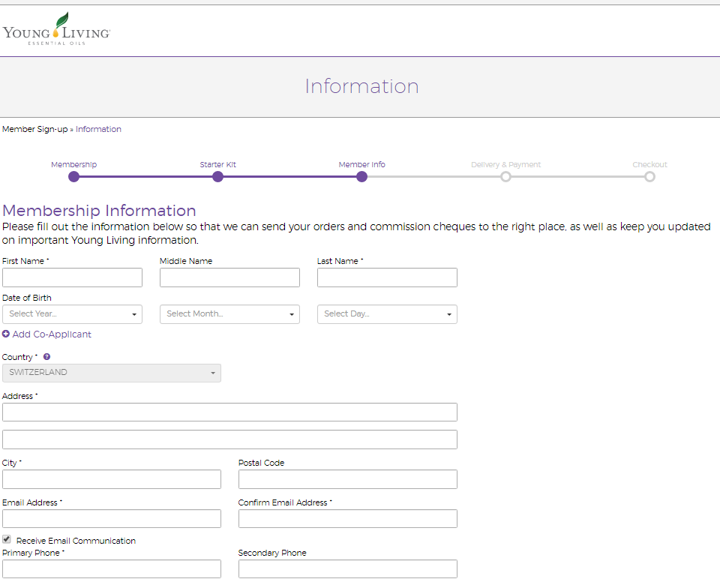Focus the second Address line field
720x588 pixels.
pyautogui.click(x=229, y=439)
